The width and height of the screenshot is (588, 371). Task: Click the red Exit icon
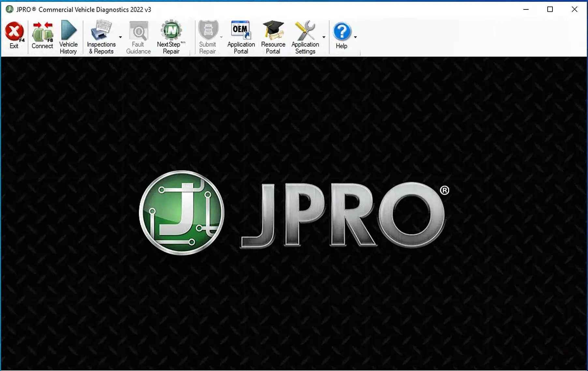(x=14, y=32)
